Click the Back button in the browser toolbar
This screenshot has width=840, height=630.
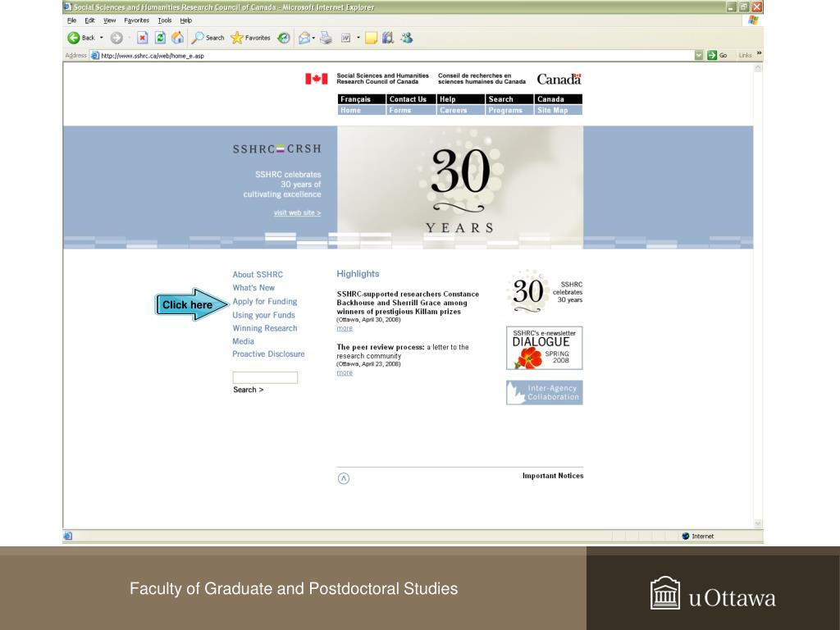81,38
